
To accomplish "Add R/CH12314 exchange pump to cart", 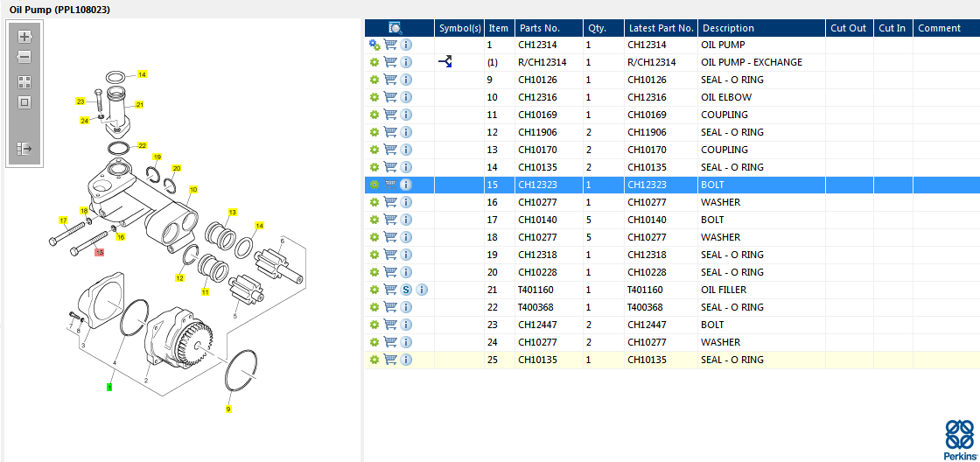I will [390, 62].
